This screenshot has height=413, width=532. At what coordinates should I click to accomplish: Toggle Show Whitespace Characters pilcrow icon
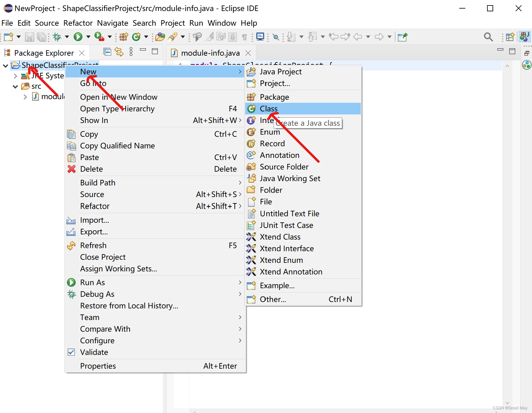tap(245, 37)
